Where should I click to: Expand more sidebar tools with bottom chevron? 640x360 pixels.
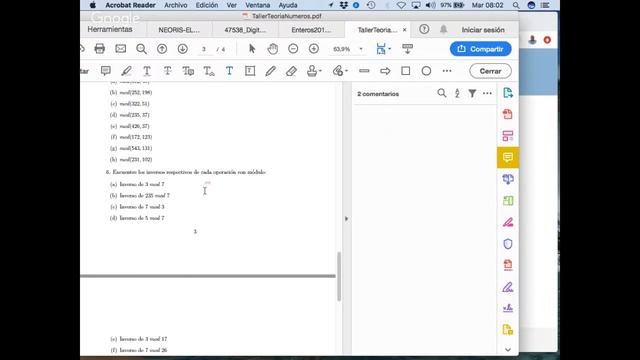point(508,350)
